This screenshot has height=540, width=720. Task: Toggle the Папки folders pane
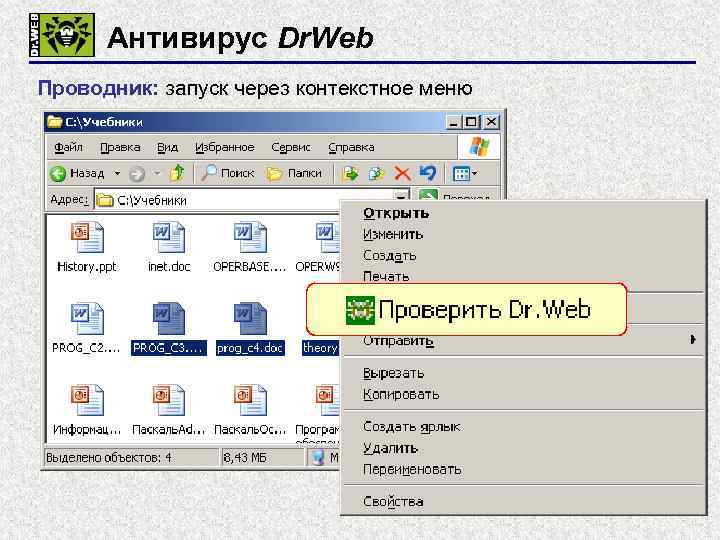tap(294, 174)
